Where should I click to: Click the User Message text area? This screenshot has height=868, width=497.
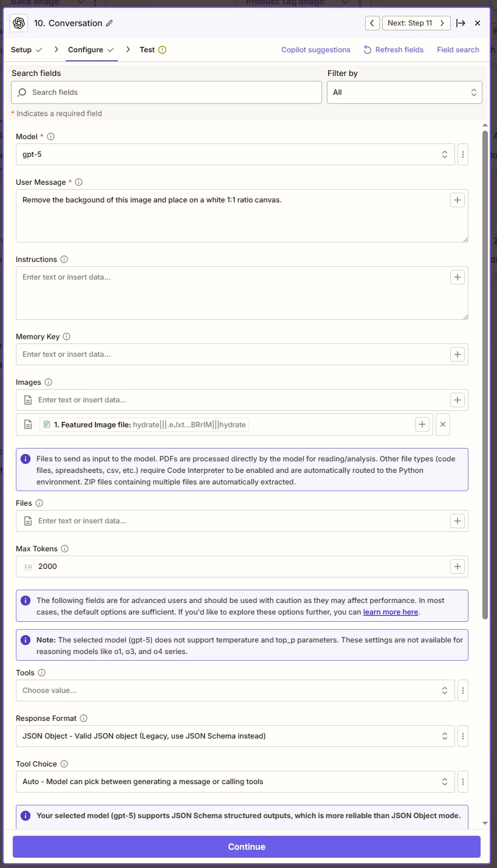coord(242,216)
